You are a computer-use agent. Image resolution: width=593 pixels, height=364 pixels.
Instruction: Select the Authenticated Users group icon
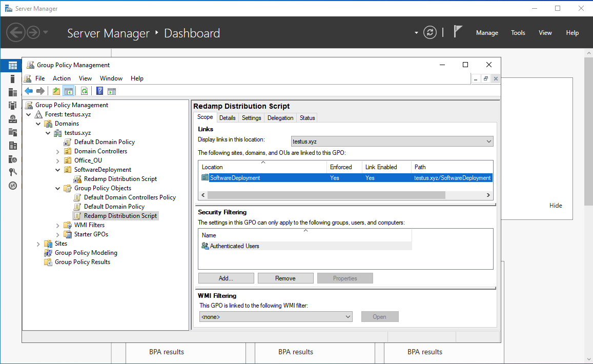pos(205,246)
